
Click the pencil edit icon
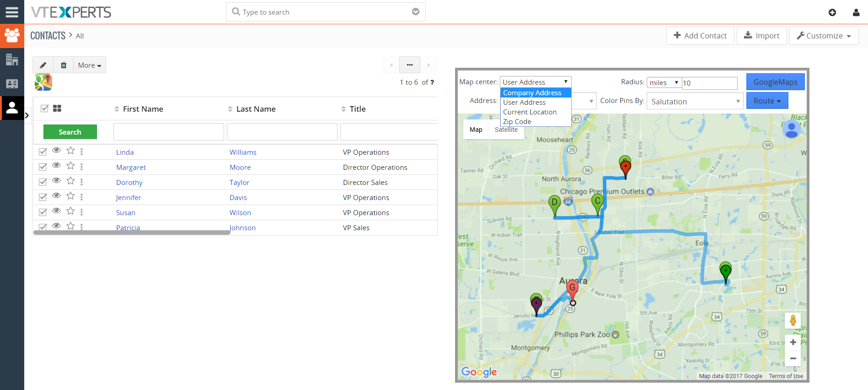43,65
